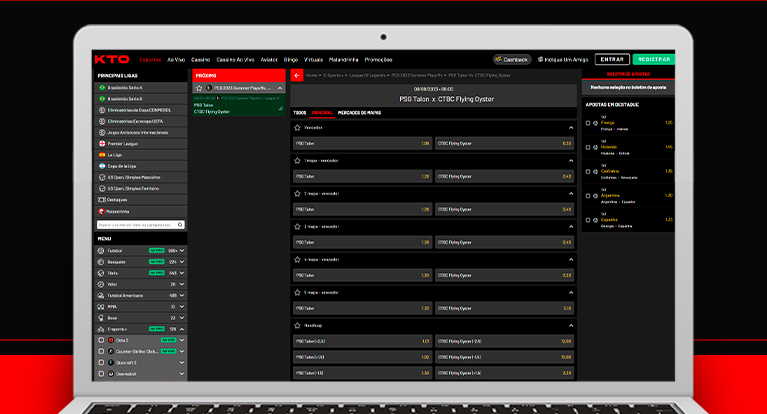The width and height of the screenshot is (767, 414).
Task: Click the search magnifier icon in sidebar
Action: click(x=180, y=225)
